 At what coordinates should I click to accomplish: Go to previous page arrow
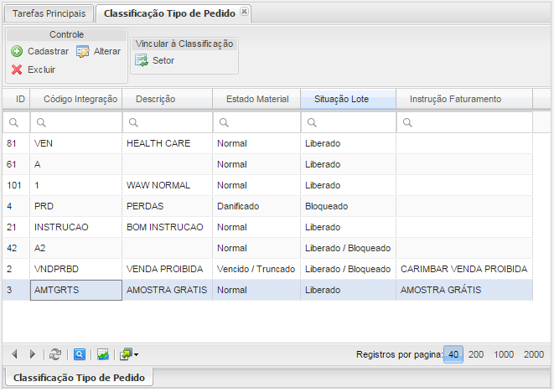(14, 353)
